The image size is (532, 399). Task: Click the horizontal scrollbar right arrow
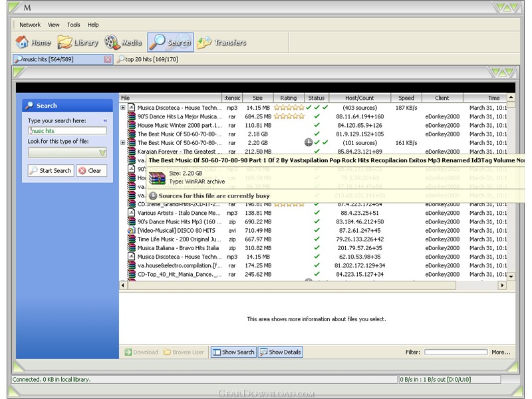click(503, 285)
